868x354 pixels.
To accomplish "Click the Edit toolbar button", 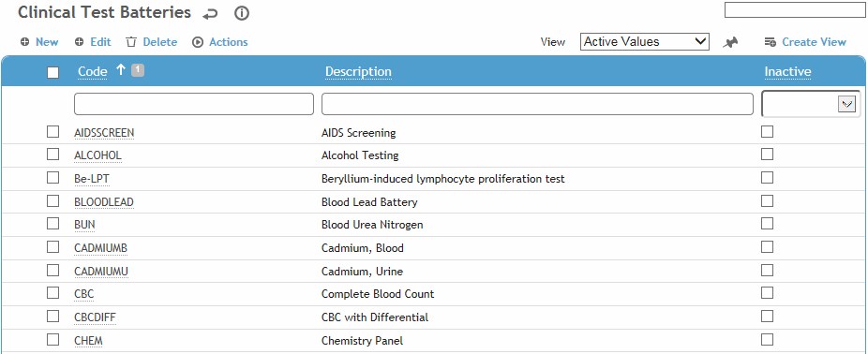I will (x=93, y=42).
